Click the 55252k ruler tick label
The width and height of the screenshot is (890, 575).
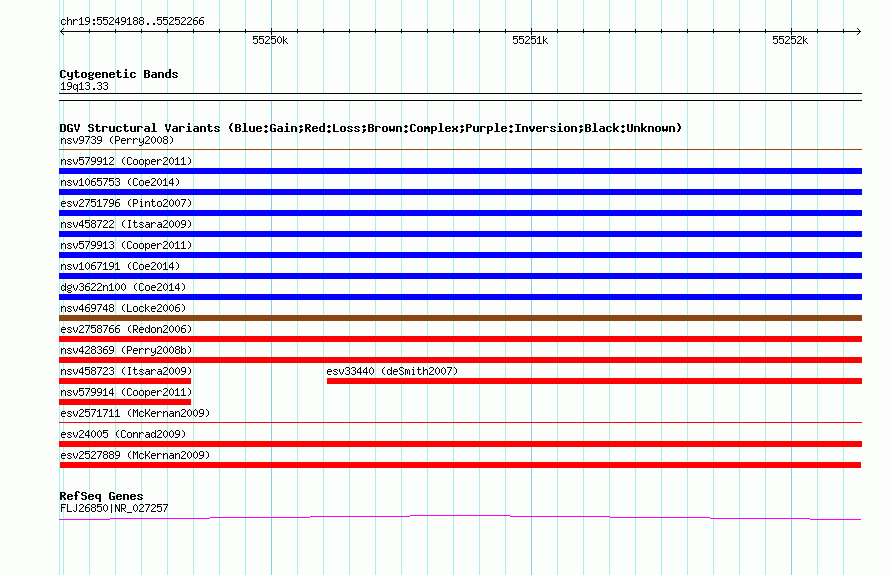pyautogui.click(x=790, y=40)
